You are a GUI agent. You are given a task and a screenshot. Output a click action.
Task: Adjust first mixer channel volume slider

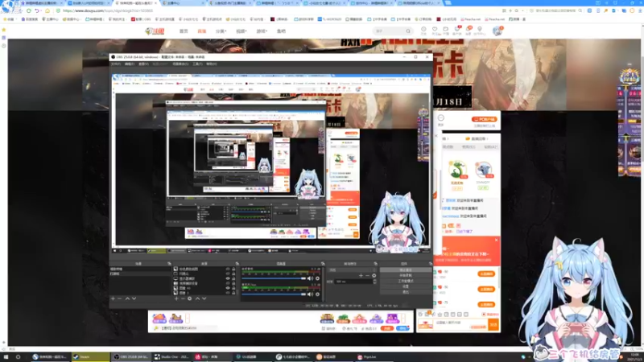[x=274, y=278]
